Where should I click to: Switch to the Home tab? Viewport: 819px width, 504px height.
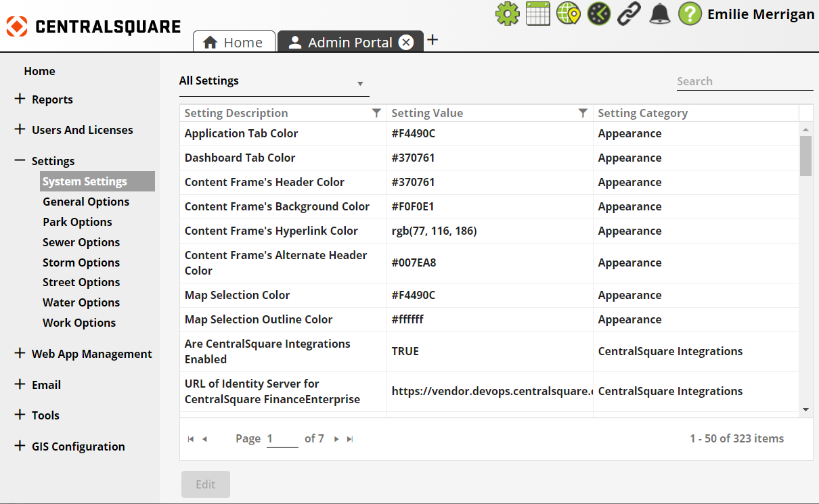pos(234,43)
